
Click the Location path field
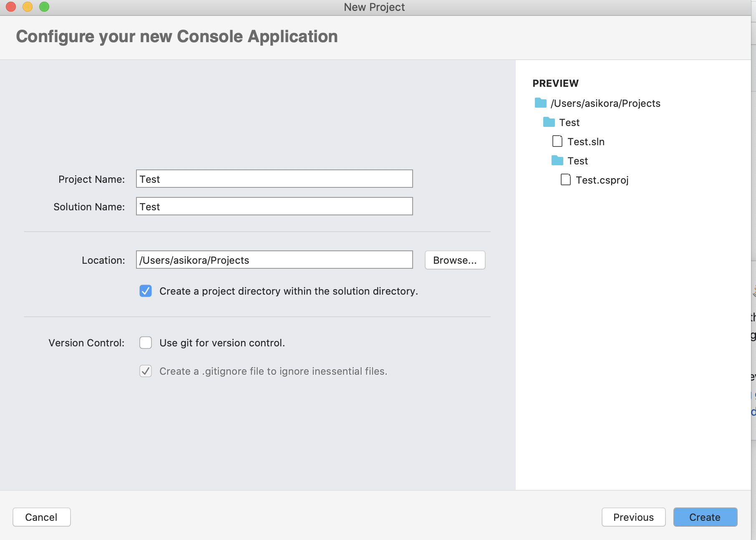(275, 260)
